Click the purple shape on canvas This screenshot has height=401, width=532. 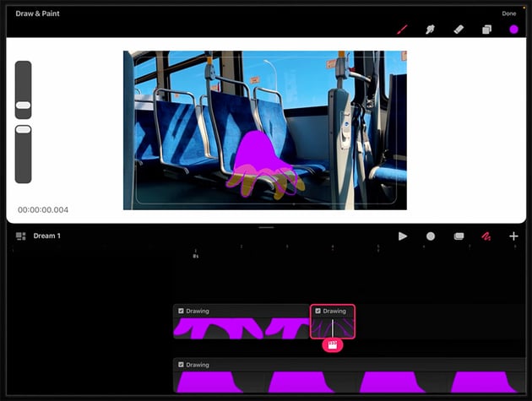(258, 154)
